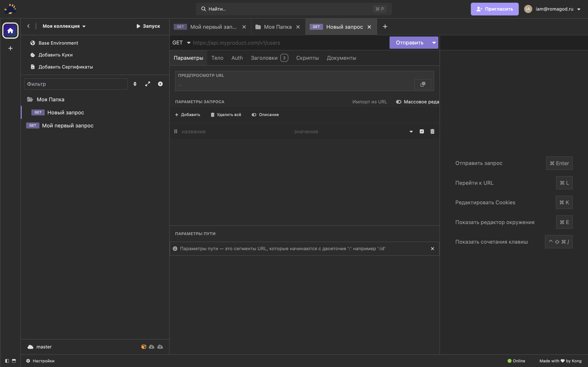Click the Запуск run button

(148, 26)
